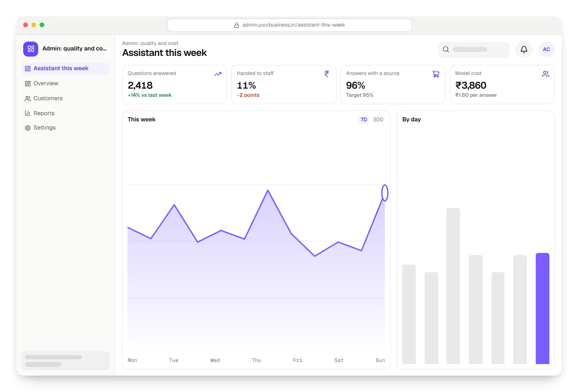
Task: Click the Reports bar chart icon
Action: coord(28,113)
